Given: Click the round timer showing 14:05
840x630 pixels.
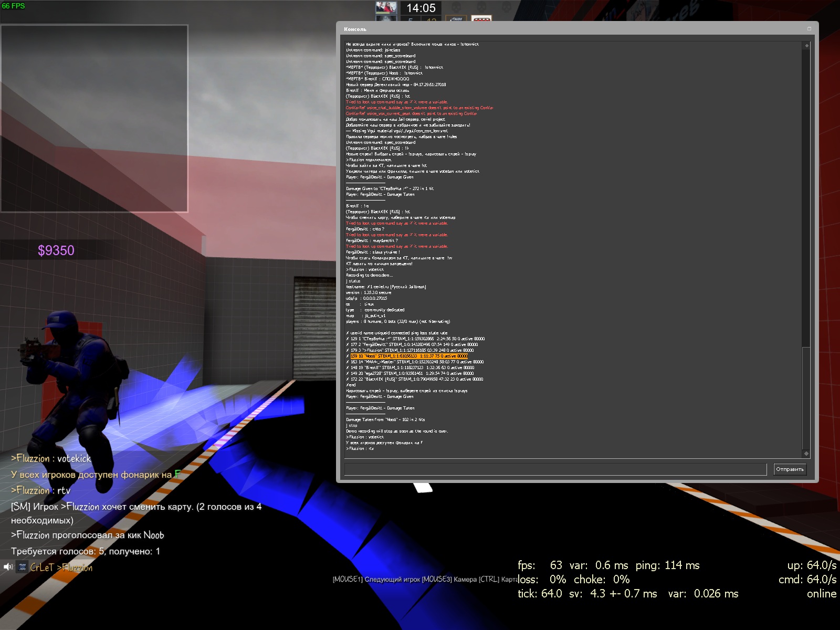Looking at the screenshot, I should pyautogui.click(x=421, y=8).
